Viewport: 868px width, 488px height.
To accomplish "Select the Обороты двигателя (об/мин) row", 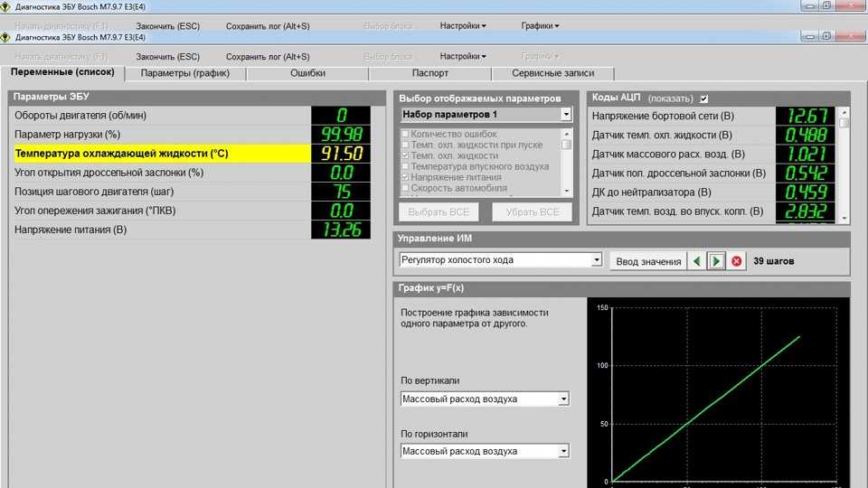I will coord(192,116).
